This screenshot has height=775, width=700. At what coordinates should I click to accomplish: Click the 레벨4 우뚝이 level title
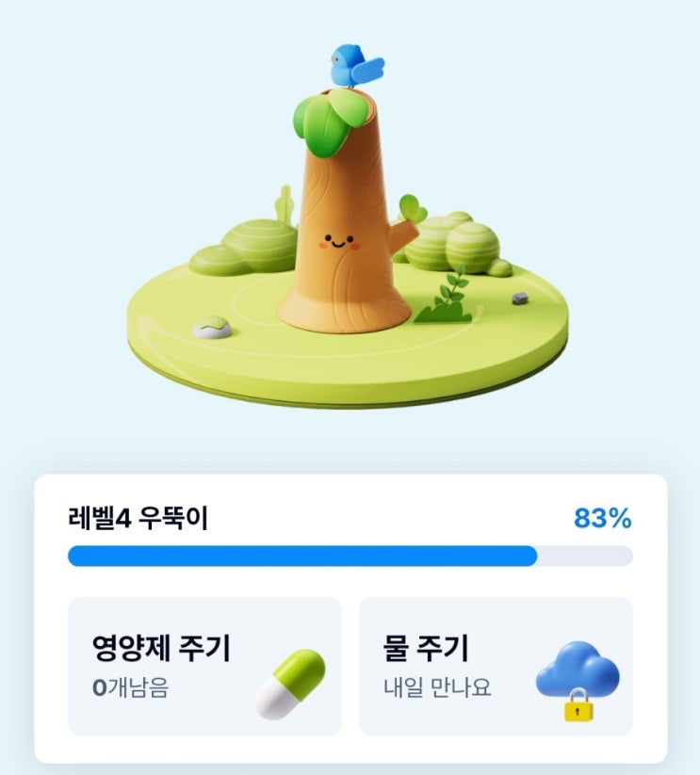(x=138, y=518)
